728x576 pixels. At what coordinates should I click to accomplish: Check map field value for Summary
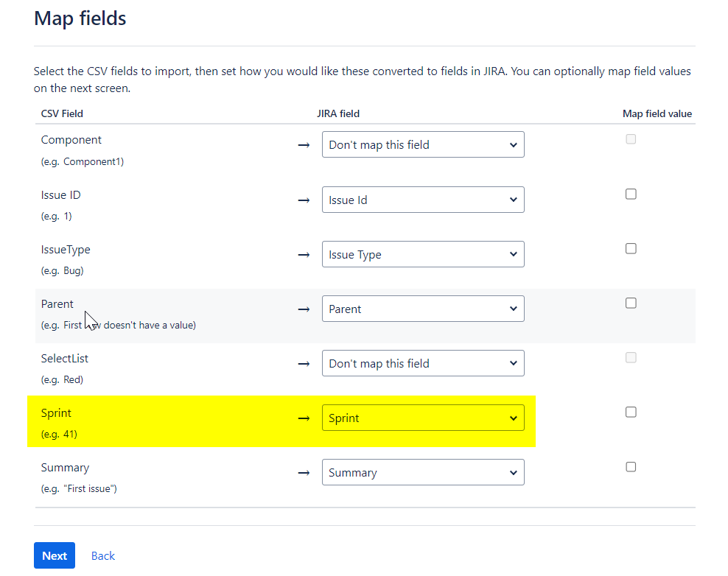631,467
